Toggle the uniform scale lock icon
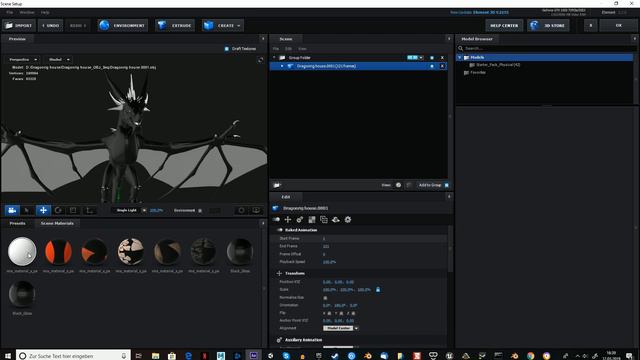Image resolution: width=640 pixels, height=360 pixels. click(x=378, y=289)
